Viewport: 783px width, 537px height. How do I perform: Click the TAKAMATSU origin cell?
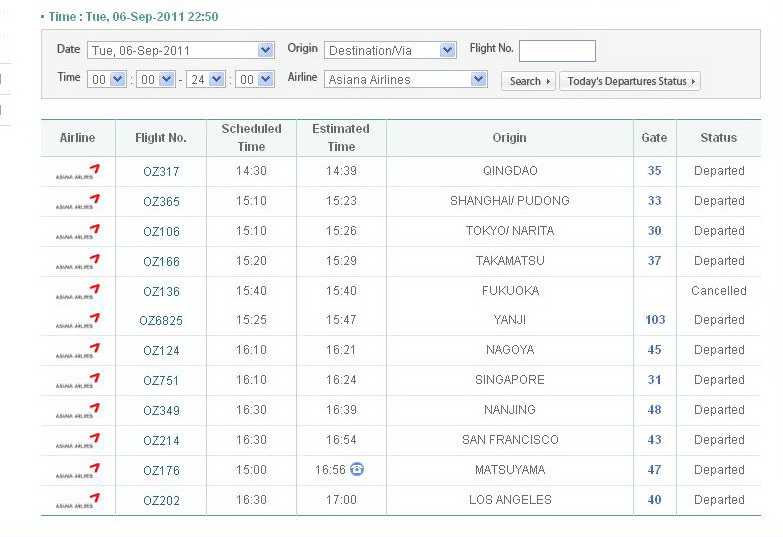[x=510, y=260]
